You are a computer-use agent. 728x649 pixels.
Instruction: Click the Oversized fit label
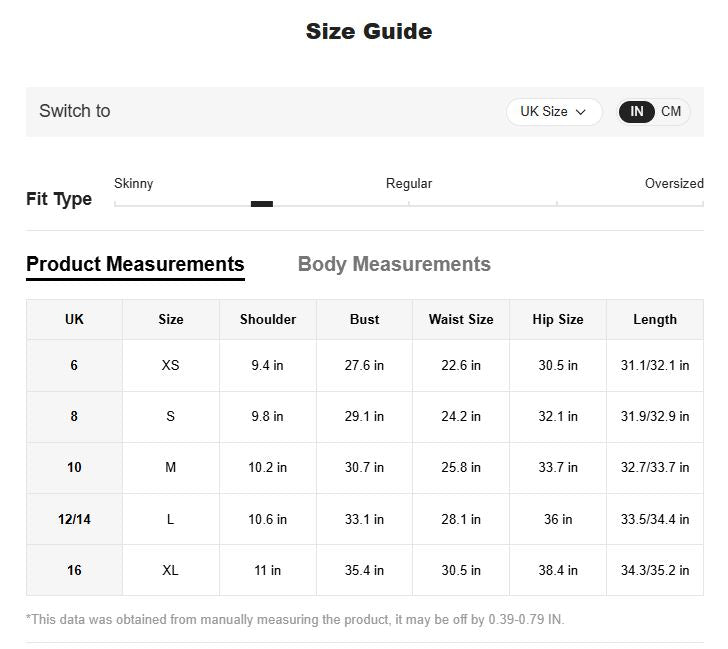point(674,184)
